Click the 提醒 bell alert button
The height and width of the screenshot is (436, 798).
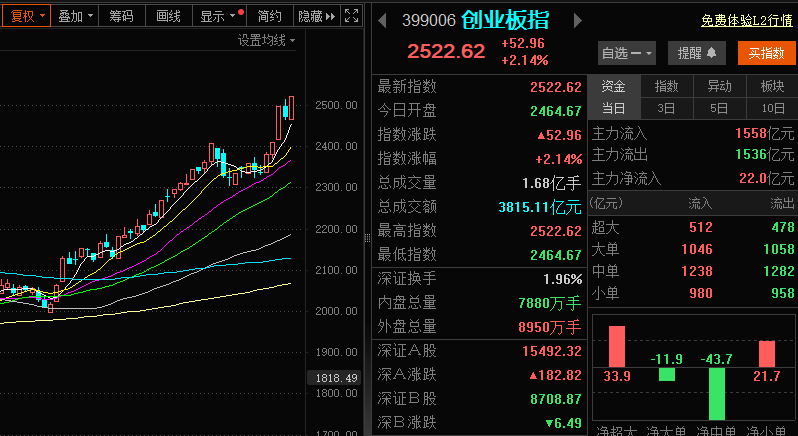click(696, 52)
